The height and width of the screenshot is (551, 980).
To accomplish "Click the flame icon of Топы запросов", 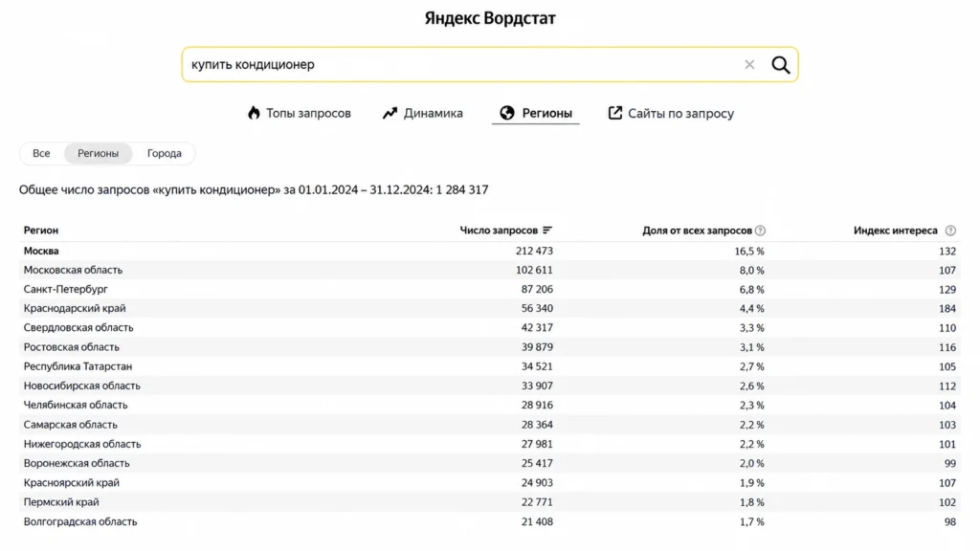I will 253,113.
